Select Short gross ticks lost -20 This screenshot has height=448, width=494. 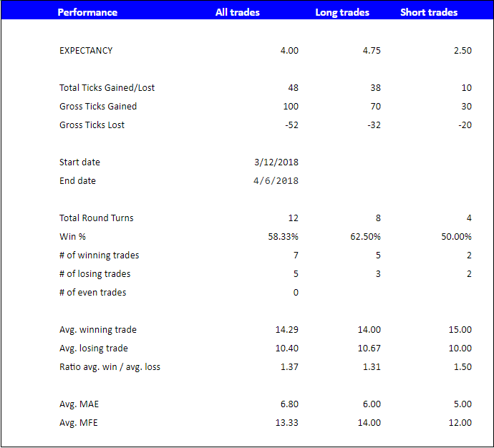point(465,125)
